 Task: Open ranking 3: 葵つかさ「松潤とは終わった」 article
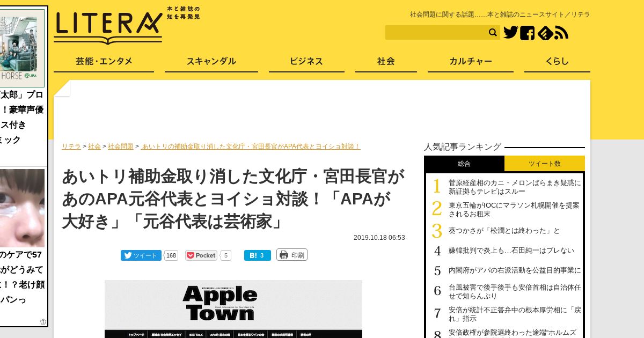504,231
